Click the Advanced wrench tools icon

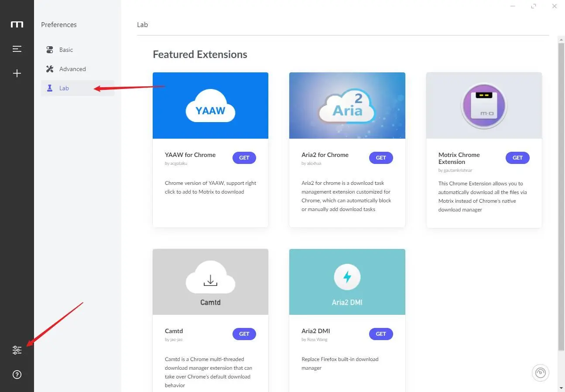coord(50,69)
